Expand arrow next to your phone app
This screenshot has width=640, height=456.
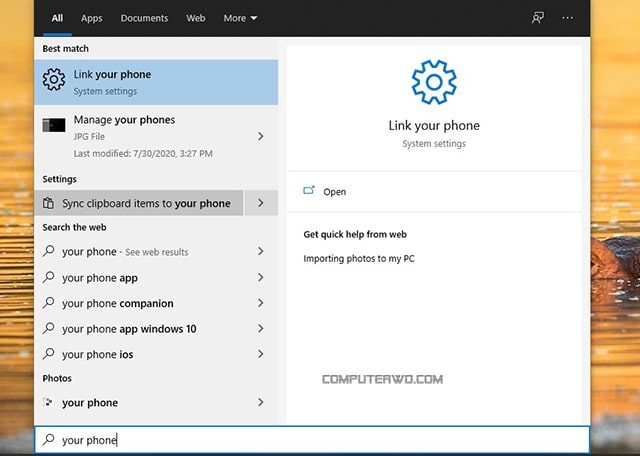tap(260, 278)
